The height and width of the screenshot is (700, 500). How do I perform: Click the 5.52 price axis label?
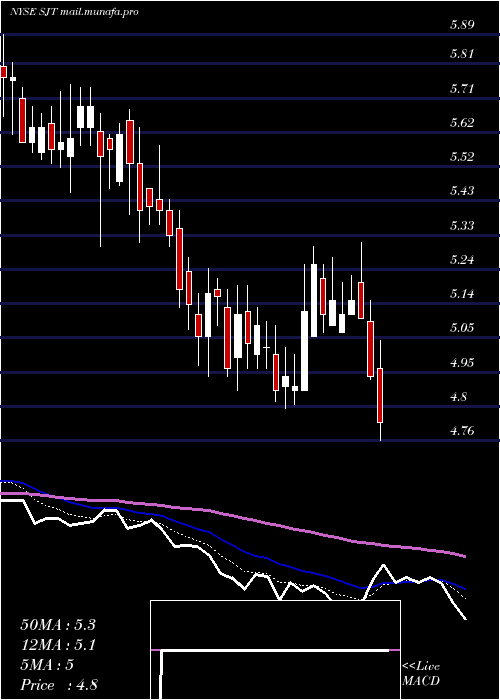[462, 157]
